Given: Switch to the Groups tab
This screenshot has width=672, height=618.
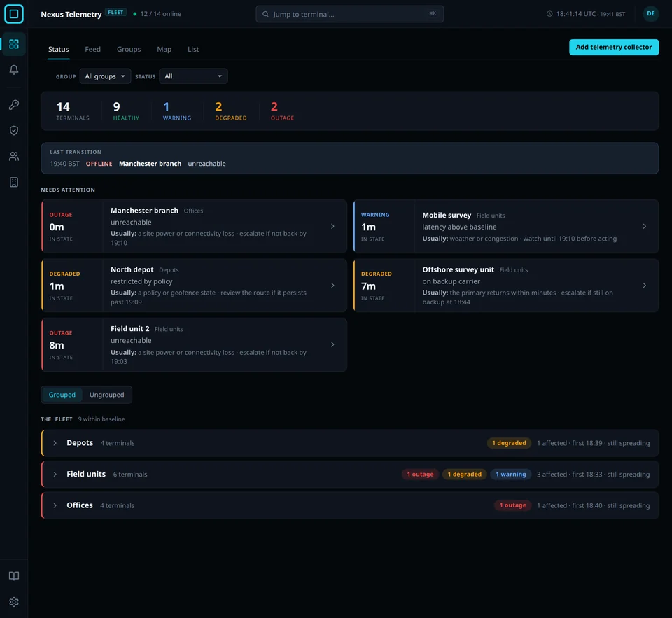Looking at the screenshot, I should [129, 49].
